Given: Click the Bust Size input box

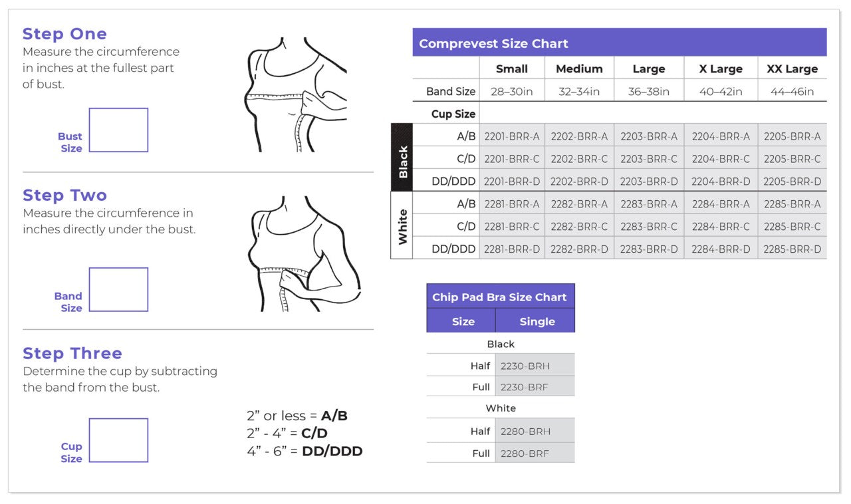Looking at the screenshot, I should (x=118, y=130).
